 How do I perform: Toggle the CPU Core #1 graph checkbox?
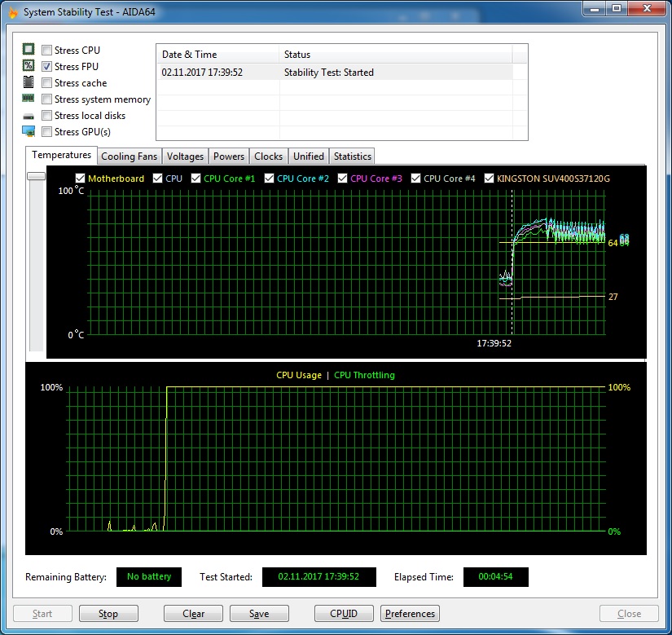click(x=195, y=179)
